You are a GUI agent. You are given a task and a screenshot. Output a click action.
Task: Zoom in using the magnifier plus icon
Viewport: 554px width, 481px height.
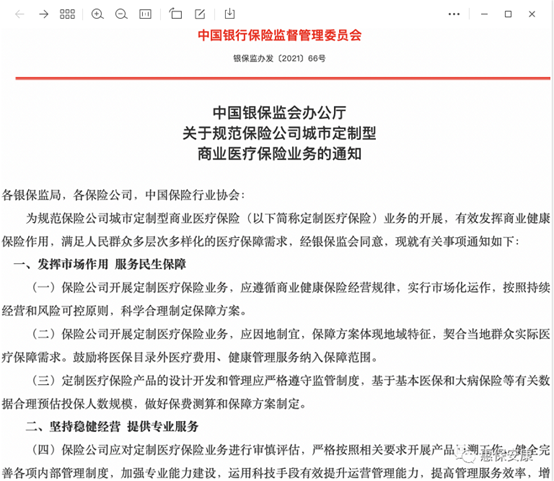(97, 14)
